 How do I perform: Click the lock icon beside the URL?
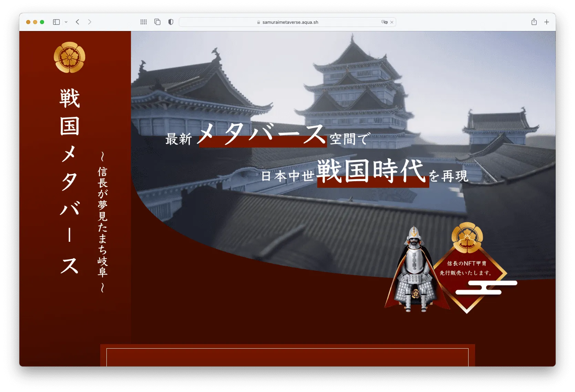(258, 22)
